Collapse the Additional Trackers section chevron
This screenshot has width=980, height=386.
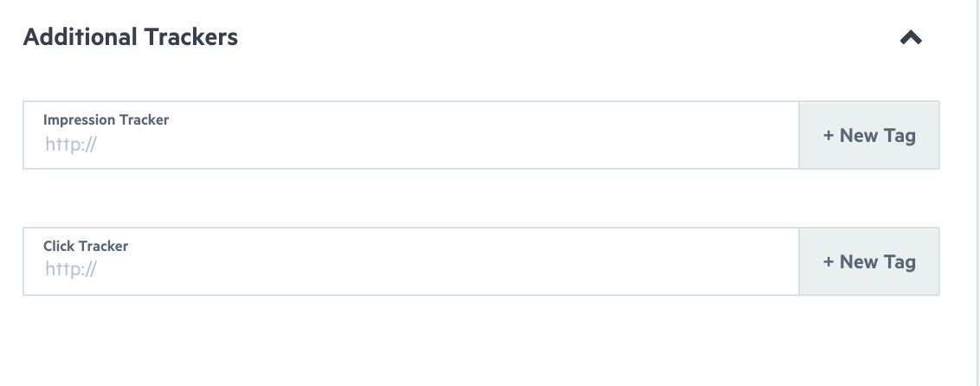click(911, 38)
